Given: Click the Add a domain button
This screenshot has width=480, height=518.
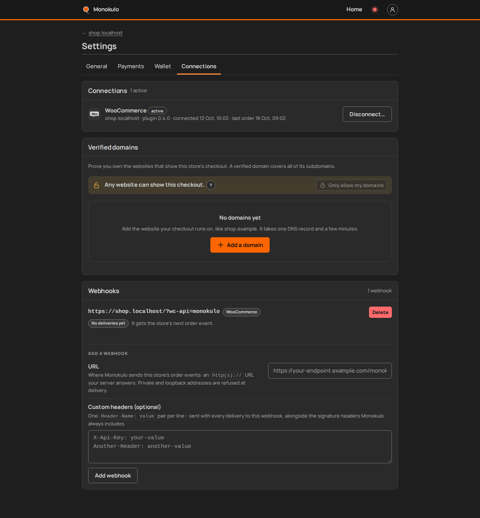Looking at the screenshot, I should pos(240,245).
